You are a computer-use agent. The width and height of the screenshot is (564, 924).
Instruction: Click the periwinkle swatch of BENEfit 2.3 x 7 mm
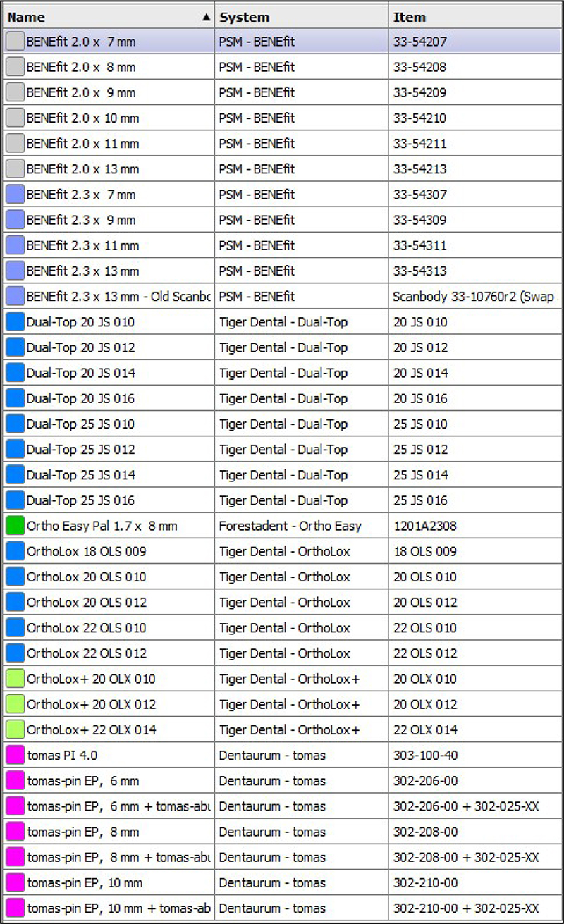click(15, 195)
